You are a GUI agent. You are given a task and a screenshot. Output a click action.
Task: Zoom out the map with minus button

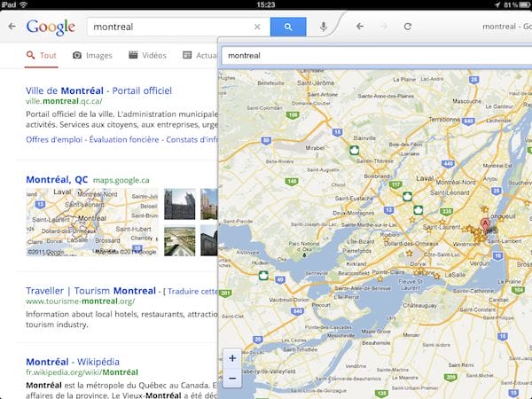232,378
